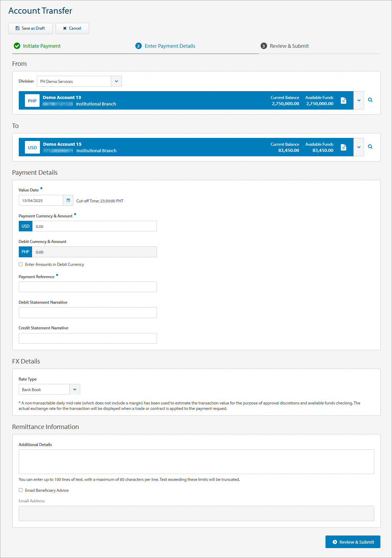Screen dimensions: 392x558
Task: Expand the To account selector chevron
Action: pos(359,147)
